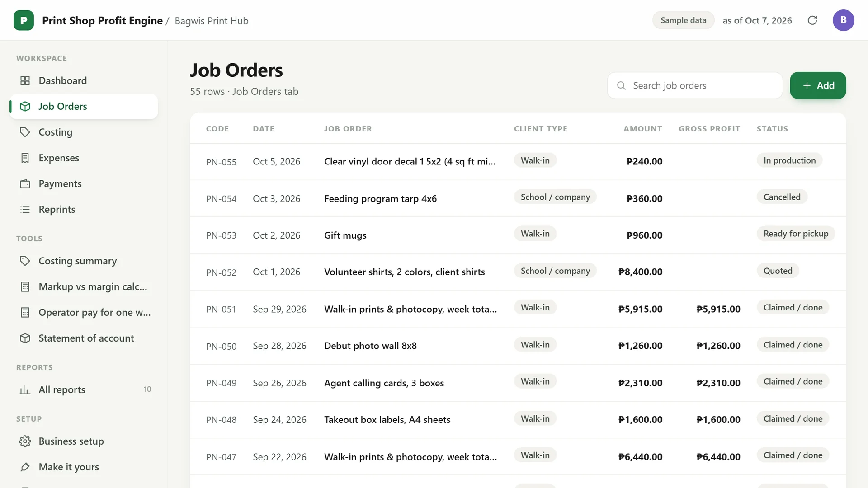Select job code PN-055
Viewport: 868px width, 488px height.
[x=221, y=162]
